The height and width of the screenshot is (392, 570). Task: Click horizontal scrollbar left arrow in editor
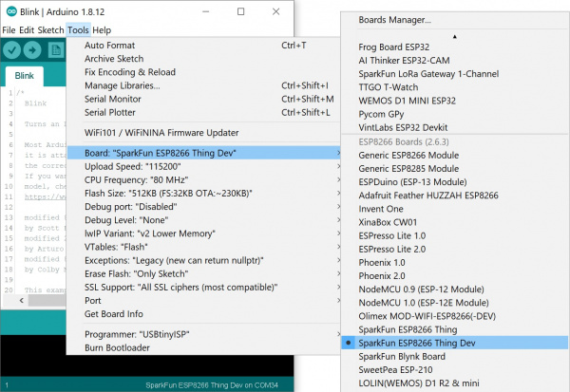coord(22,300)
